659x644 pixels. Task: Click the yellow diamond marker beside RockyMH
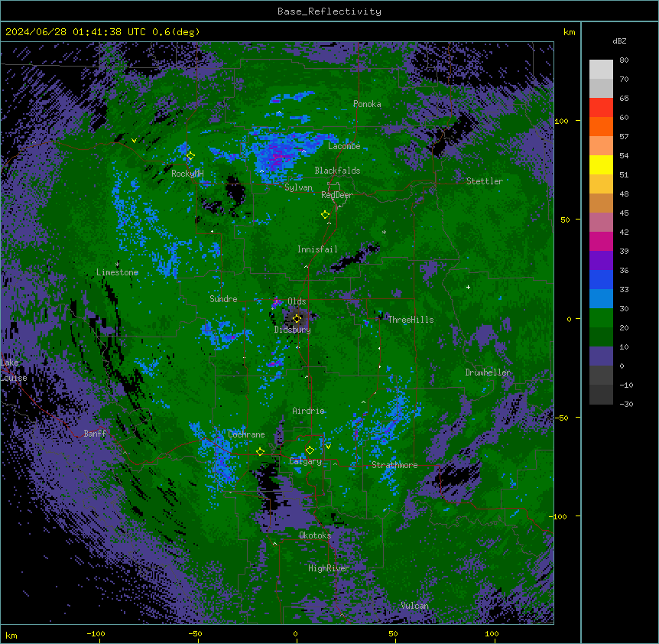tap(190, 156)
